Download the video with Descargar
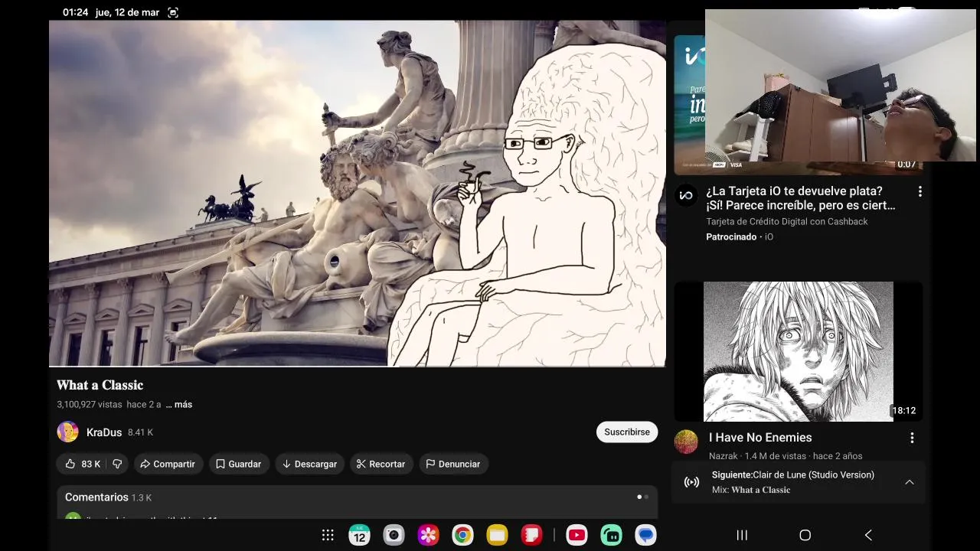This screenshot has height=551, width=980. [310, 464]
